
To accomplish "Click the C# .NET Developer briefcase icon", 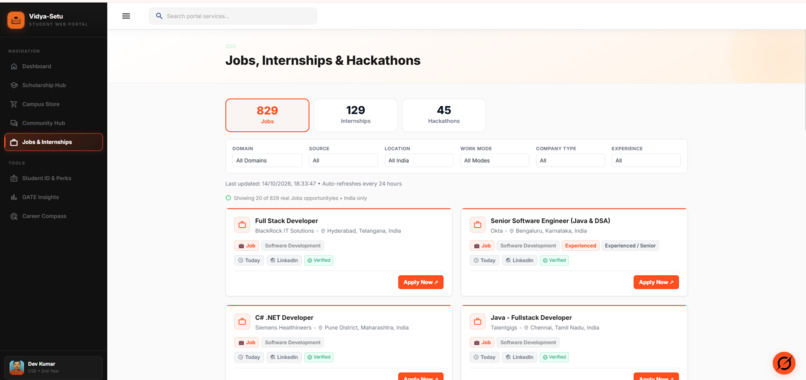I will (242, 321).
